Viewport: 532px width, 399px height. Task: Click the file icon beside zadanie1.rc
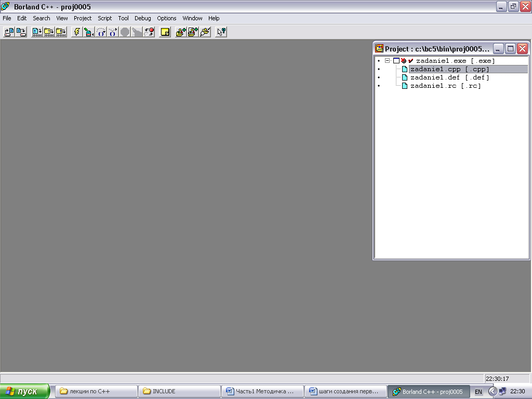[404, 86]
